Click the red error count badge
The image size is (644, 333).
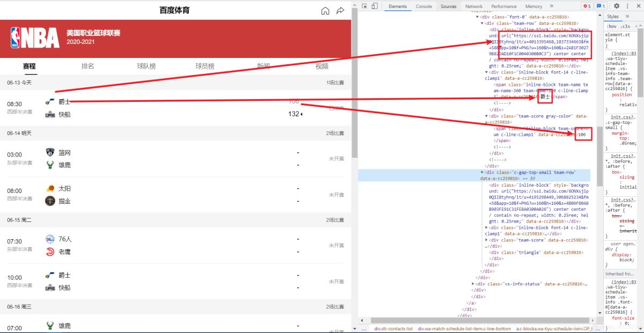tap(587, 6)
